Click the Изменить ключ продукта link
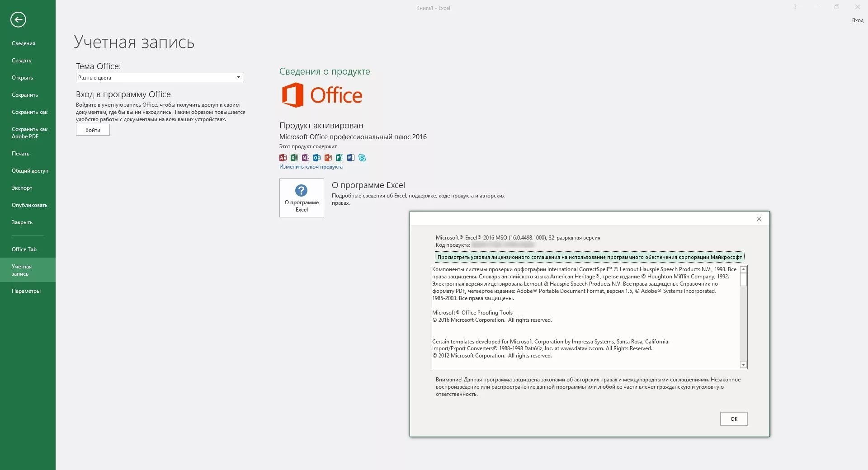The height and width of the screenshot is (470, 868). tap(311, 167)
